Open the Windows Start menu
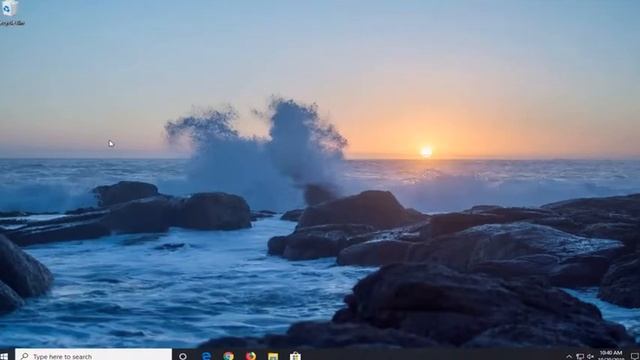This screenshot has width=640, height=360. (4, 356)
